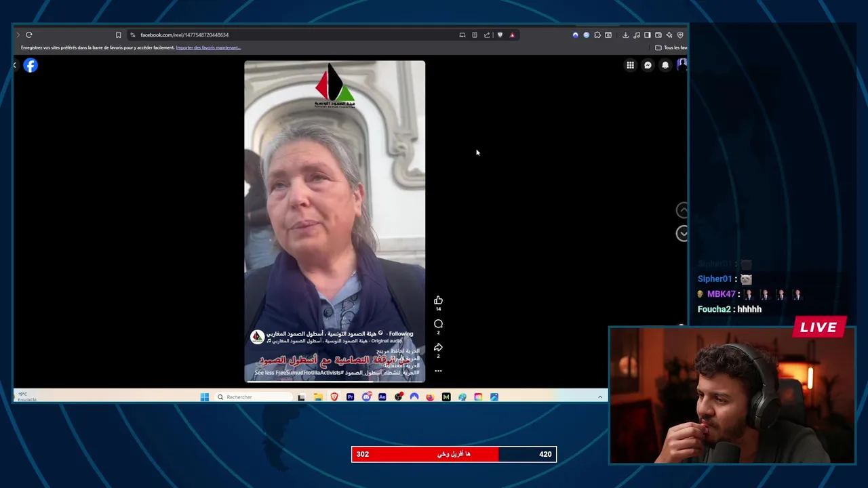This screenshot has width=868, height=488.
Task: Open File Explorer from taskbar
Action: pos(318,397)
